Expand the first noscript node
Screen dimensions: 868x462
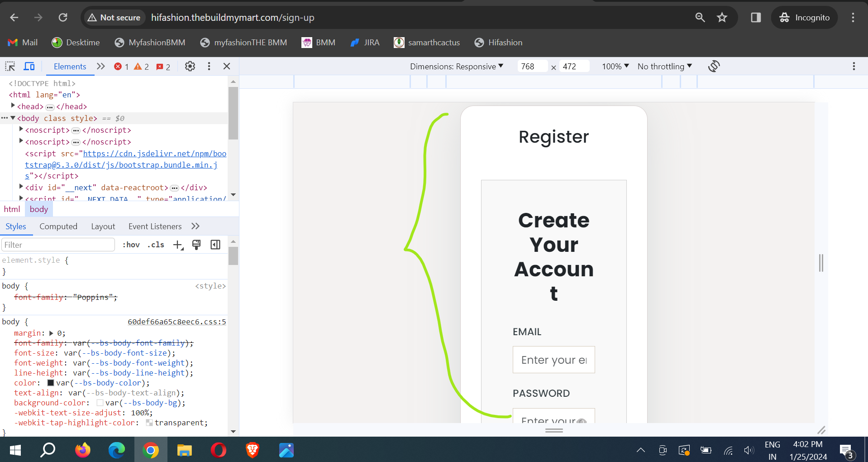click(21, 130)
